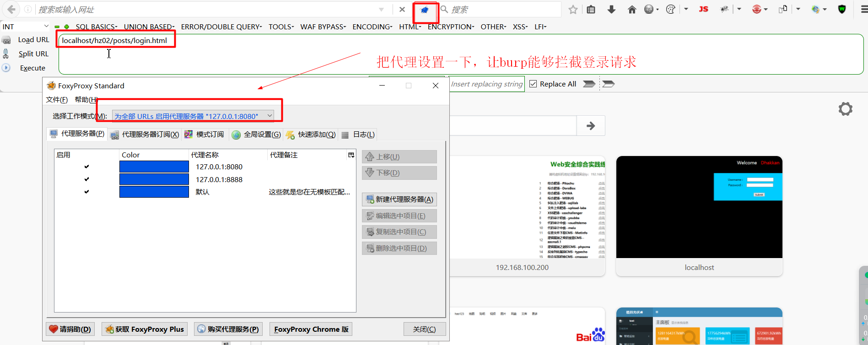
Task: Click the 关闭(C) button
Action: (424, 329)
